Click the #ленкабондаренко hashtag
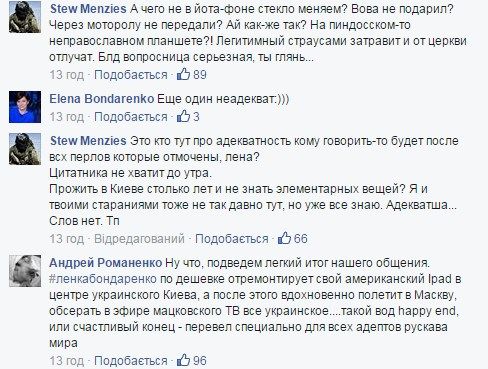This screenshot has height=369, width=488. (103, 279)
